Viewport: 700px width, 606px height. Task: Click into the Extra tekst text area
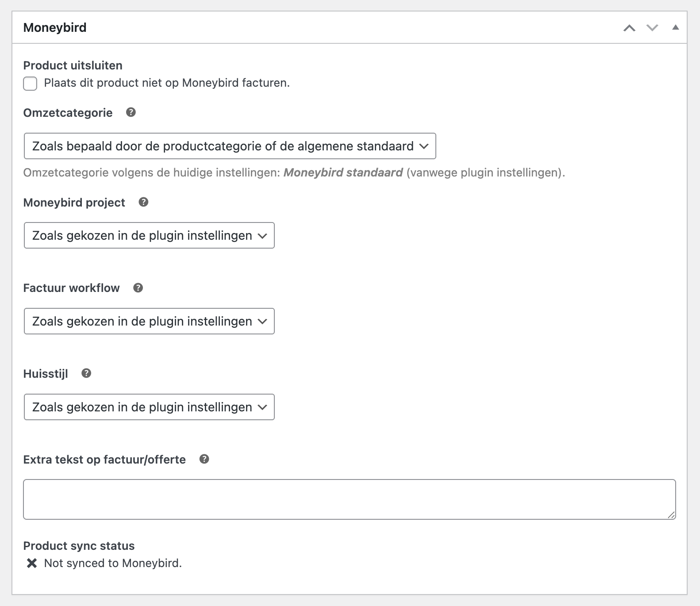(x=349, y=499)
